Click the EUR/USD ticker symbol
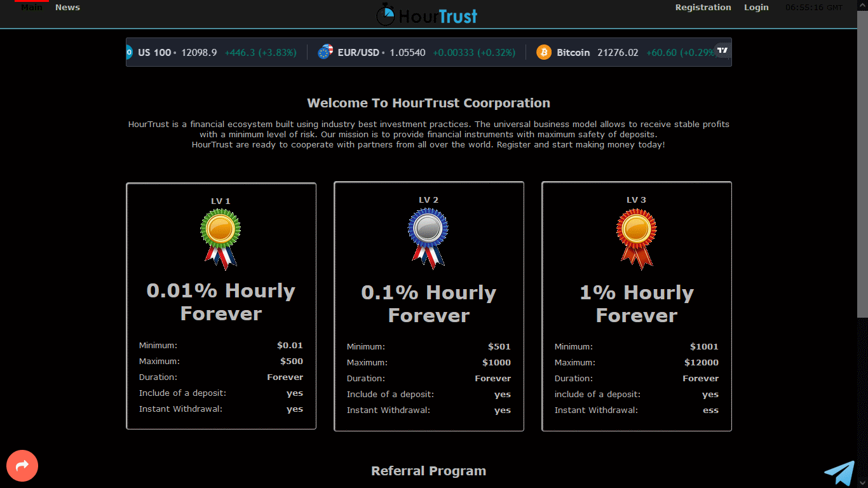Screen dimensions: 868x488 (359, 53)
